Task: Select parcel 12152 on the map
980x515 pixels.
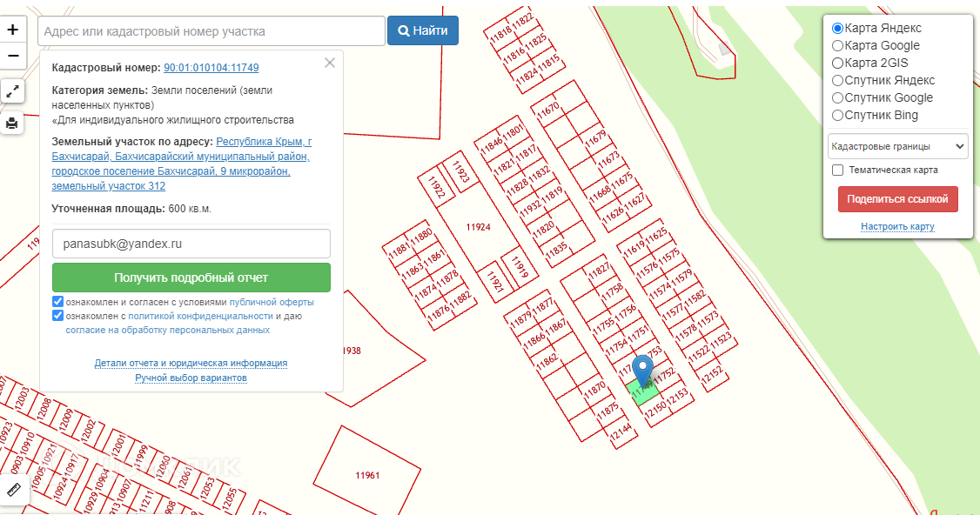Action: point(712,374)
